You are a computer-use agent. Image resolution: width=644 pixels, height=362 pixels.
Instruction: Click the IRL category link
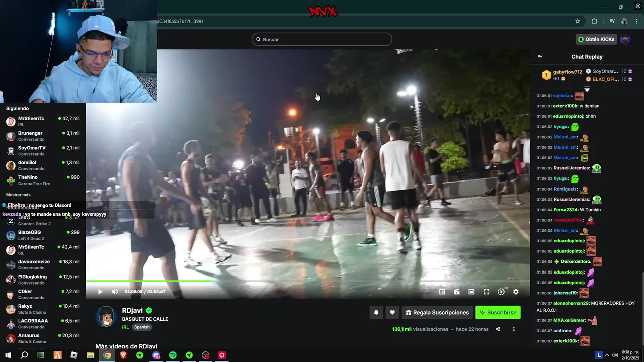(x=125, y=327)
